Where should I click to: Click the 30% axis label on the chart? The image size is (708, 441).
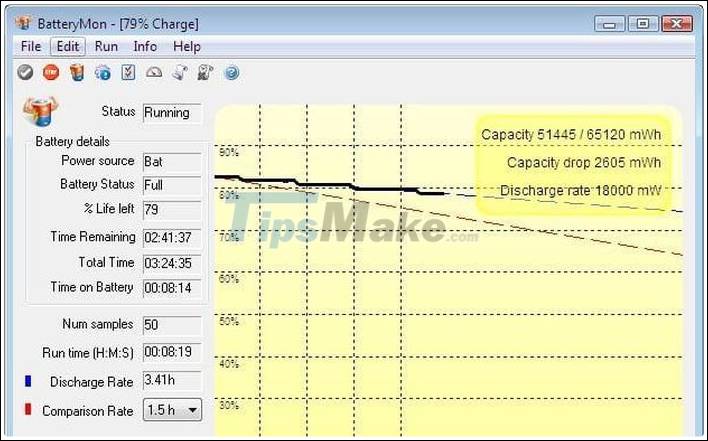pyautogui.click(x=229, y=405)
